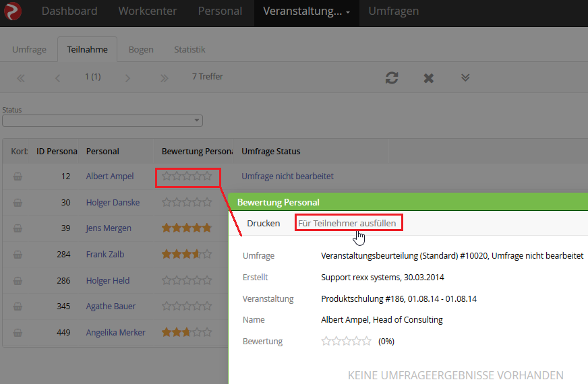Image resolution: width=588 pixels, height=384 pixels.
Task: Sort by Bewertung Personal column header
Action: coord(197,152)
